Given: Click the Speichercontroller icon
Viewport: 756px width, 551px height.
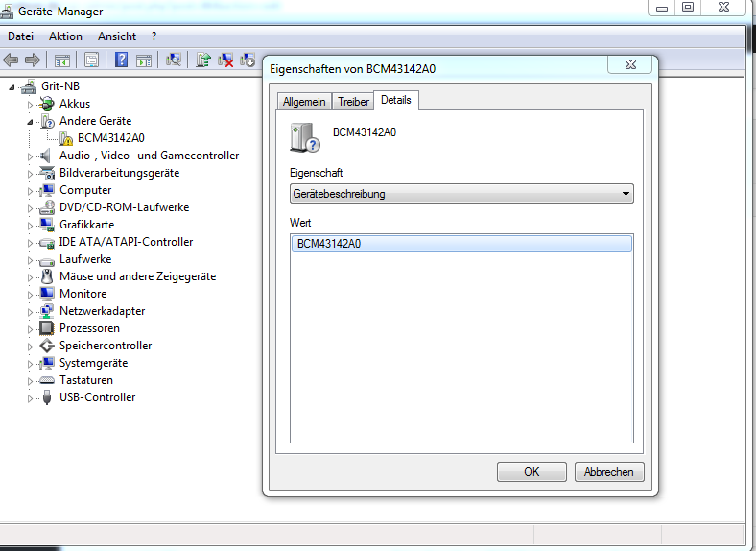Looking at the screenshot, I should (x=47, y=346).
